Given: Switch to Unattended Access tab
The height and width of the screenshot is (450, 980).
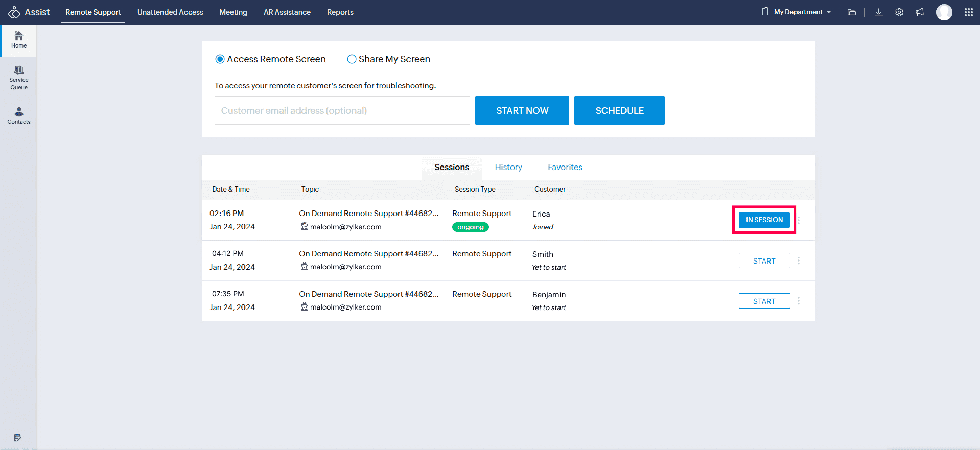Looking at the screenshot, I should point(170,12).
